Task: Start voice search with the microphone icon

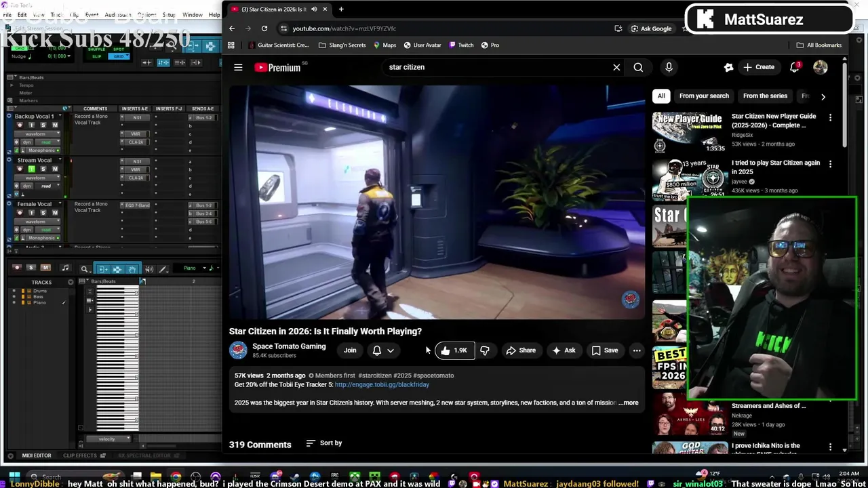Action: click(x=669, y=67)
